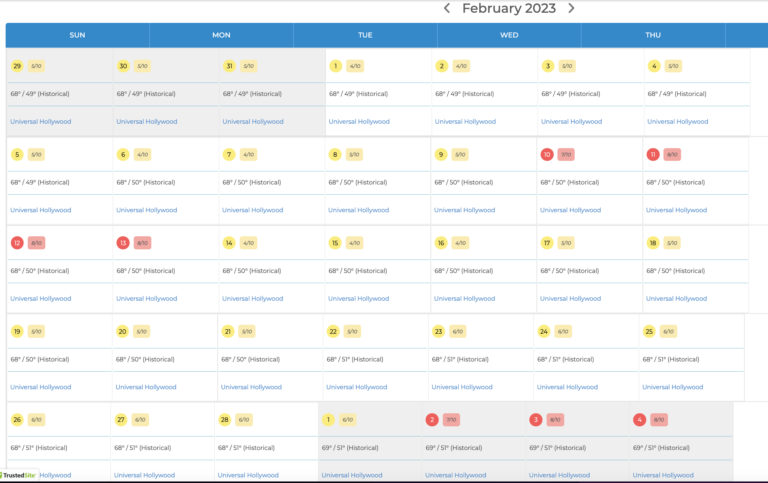Click the 8/10 crowd badge beside date 11
This screenshot has height=483, width=768.
(672, 155)
